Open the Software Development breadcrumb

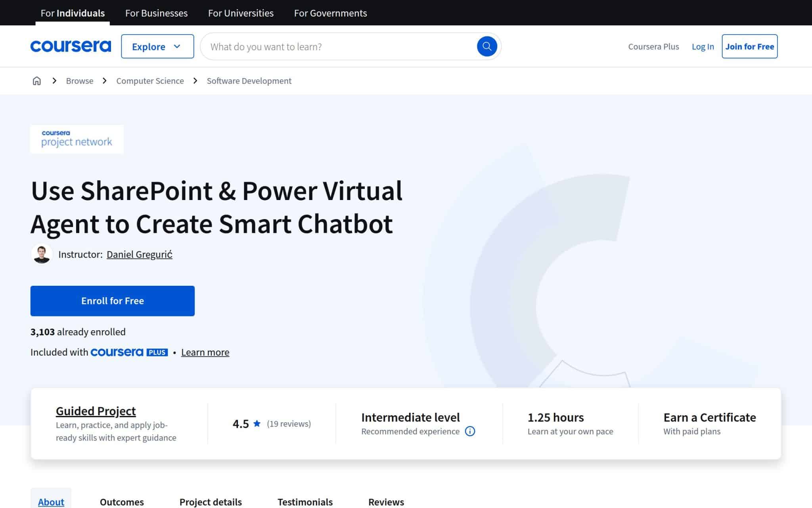[249, 81]
